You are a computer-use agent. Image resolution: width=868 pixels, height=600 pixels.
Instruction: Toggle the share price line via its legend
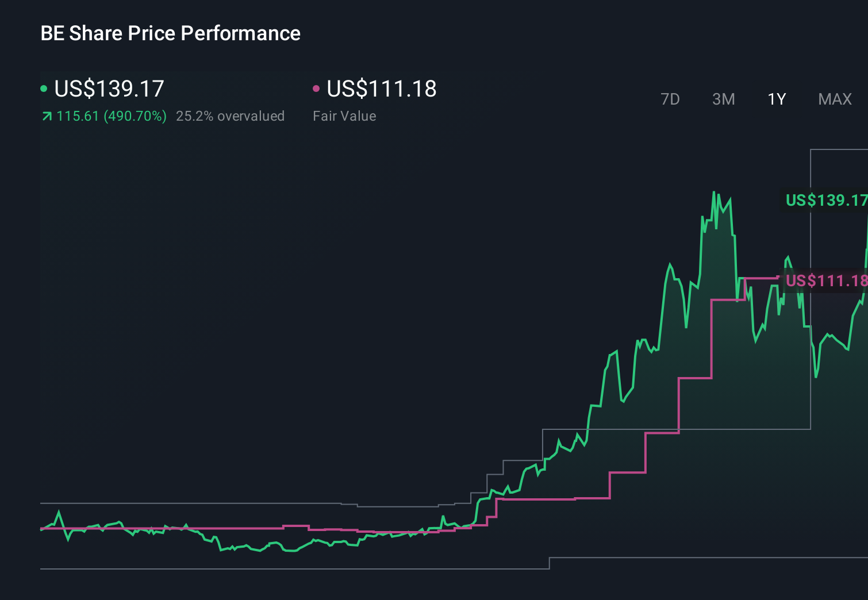(108, 89)
